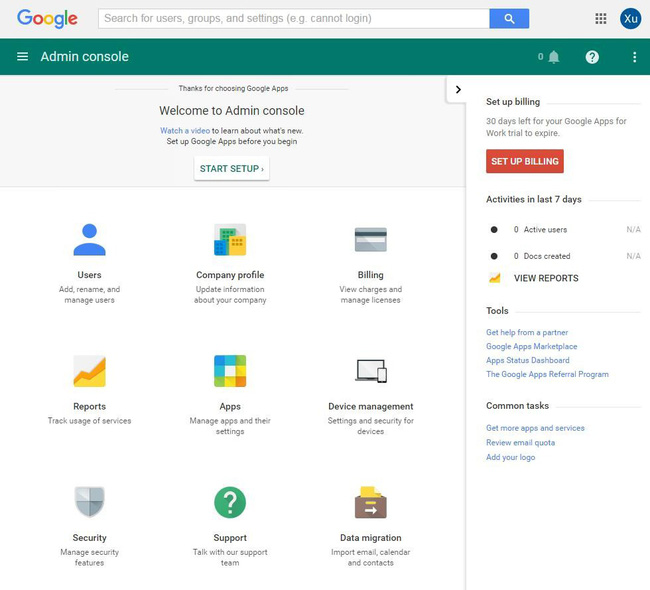
Task: Open the Reports chart icon
Action: point(89,371)
